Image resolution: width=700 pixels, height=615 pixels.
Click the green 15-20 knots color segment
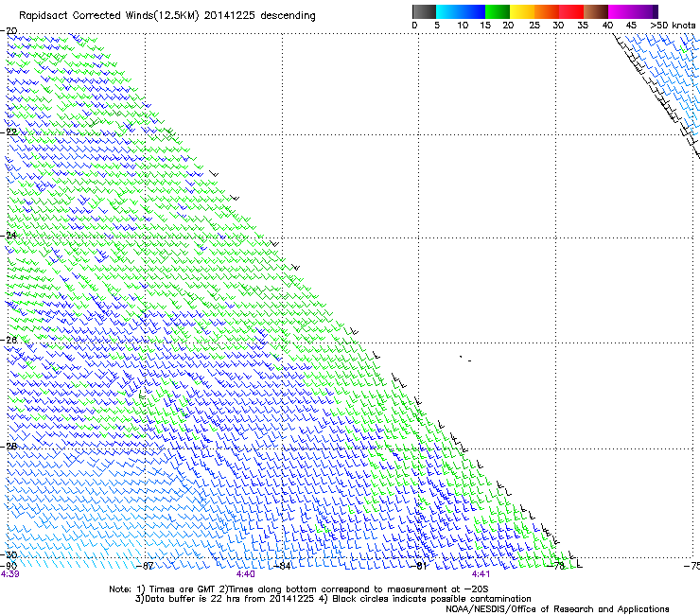(498, 11)
